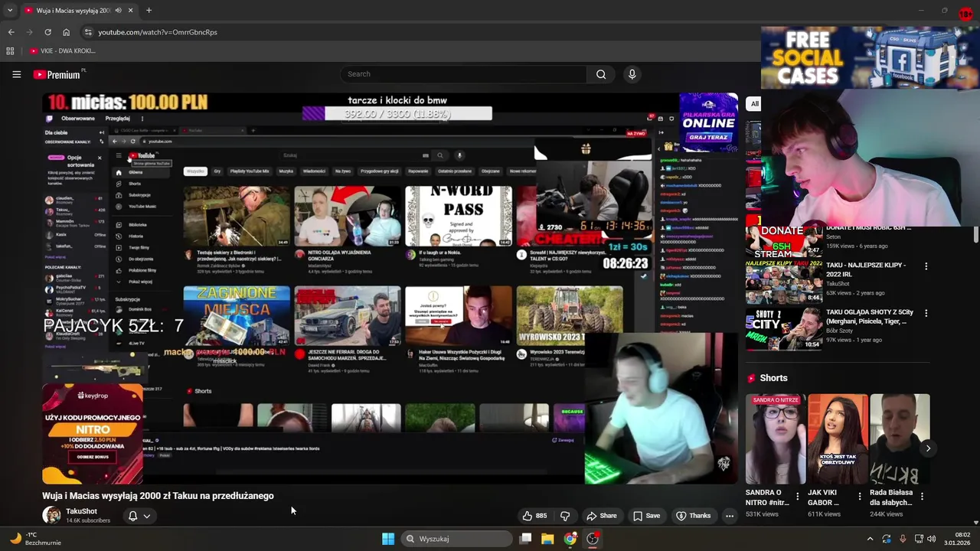The height and width of the screenshot is (551, 980).
Task: Open options for 'JAK VIKI GABOR' short
Action: [x=859, y=497]
